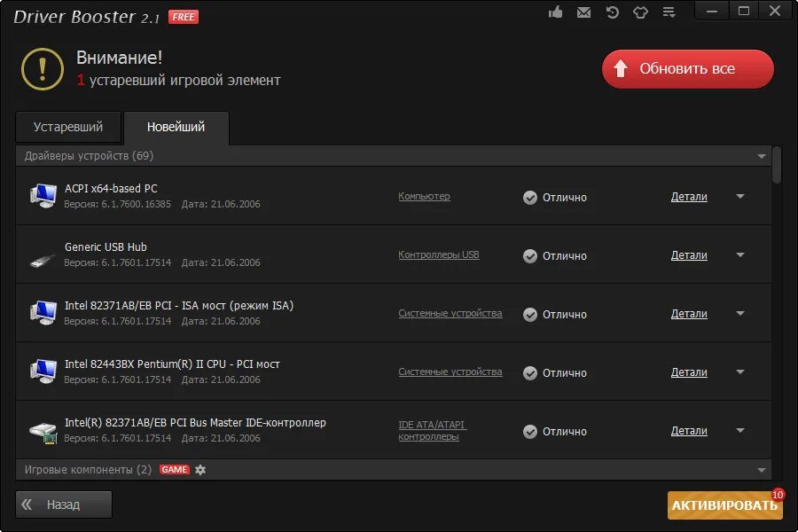This screenshot has width=798, height=532.
Task: Open Детали for the IDE-контроллер row
Action: click(689, 431)
